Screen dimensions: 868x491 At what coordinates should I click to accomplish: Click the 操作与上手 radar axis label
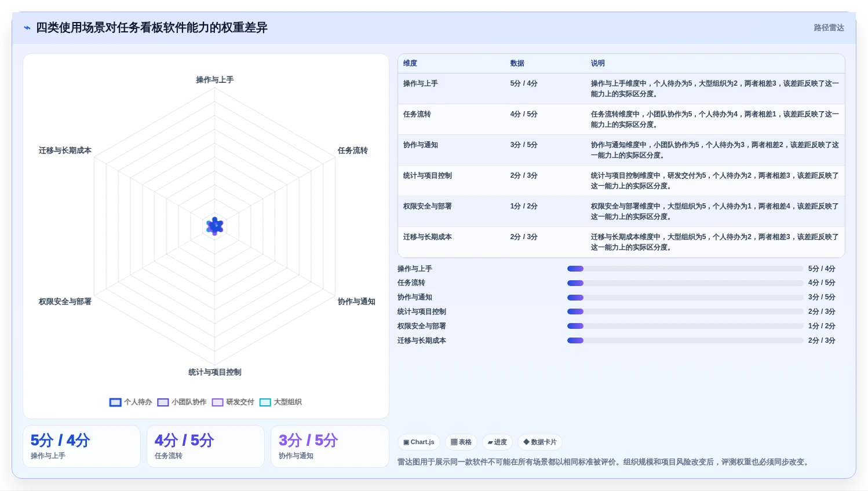tap(215, 80)
